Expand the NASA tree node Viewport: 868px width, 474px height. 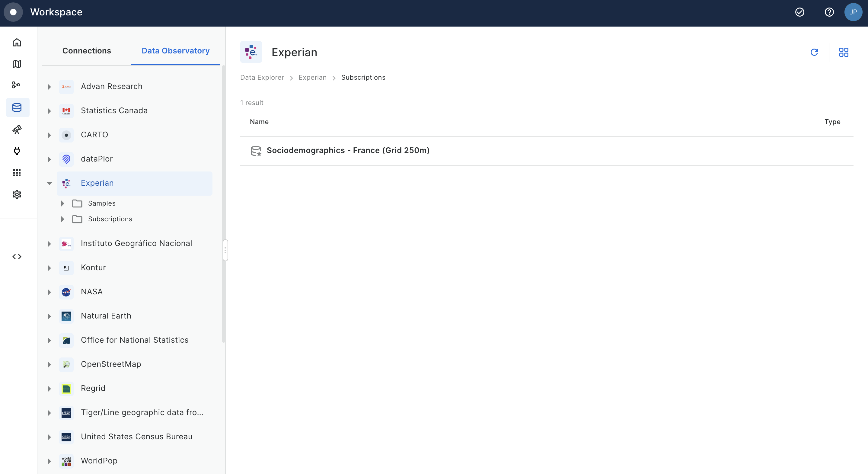(x=49, y=292)
